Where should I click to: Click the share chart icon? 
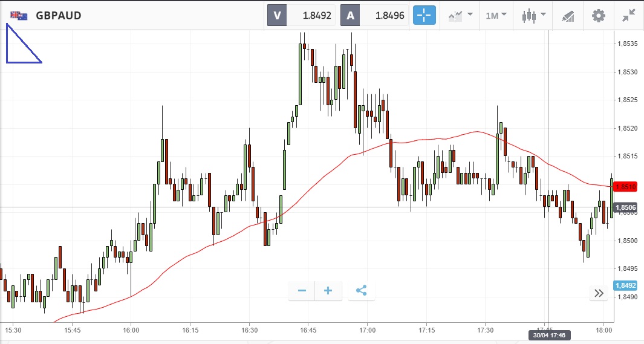pos(362,291)
